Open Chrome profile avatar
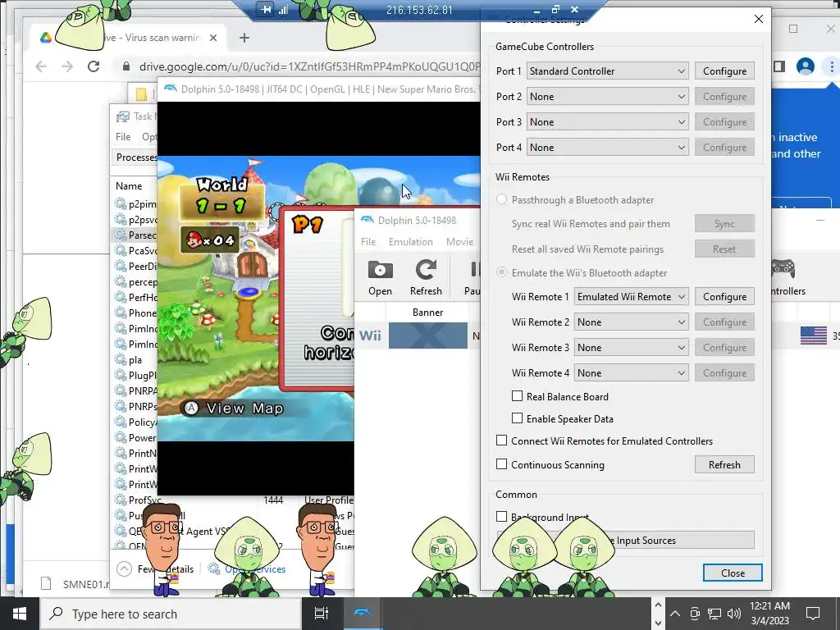 pyautogui.click(x=806, y=66)
